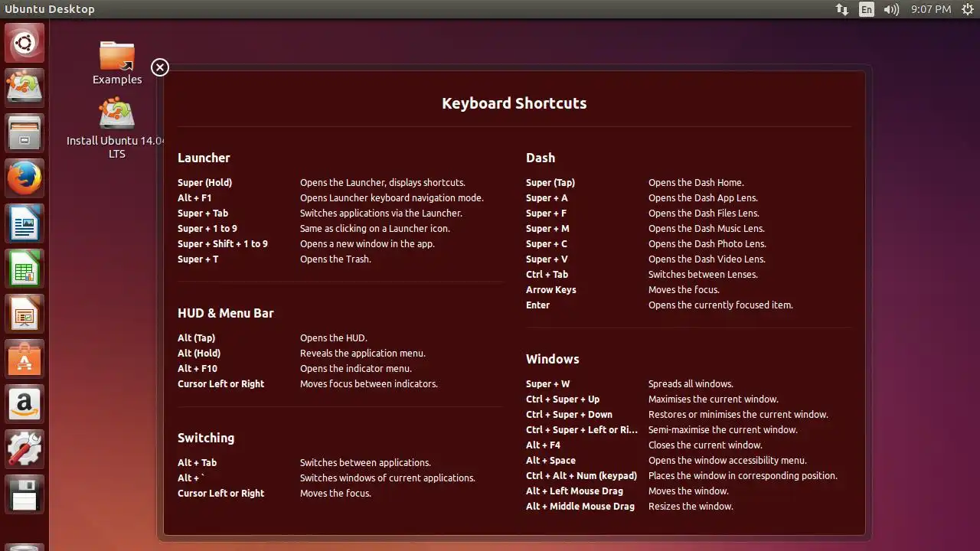Image resolution: width=980 pixels, height=551 pixels.
Task: Open the sound volume indicator
Action: pos(891,9)
